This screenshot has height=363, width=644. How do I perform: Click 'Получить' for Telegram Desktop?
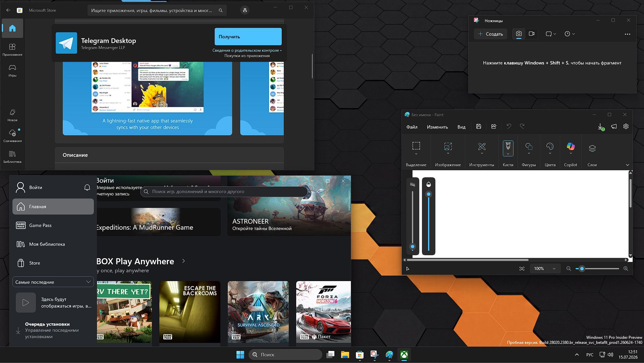(248, 37)
